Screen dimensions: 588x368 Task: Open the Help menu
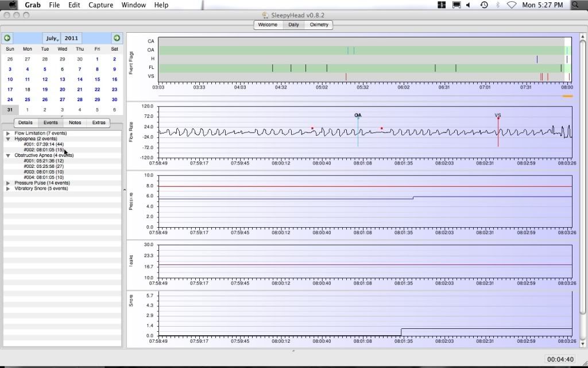click(161, 5)
